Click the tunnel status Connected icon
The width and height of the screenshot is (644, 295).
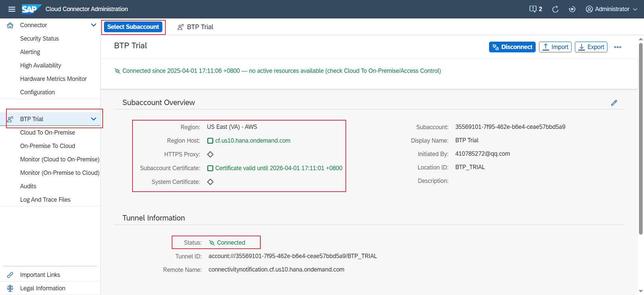(212, 243)
